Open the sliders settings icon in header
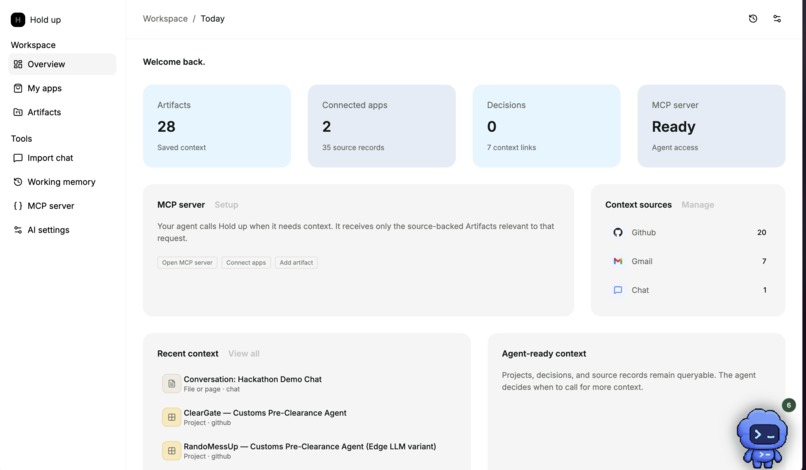The width and height of the screenshot is (806, 470). 777,19
